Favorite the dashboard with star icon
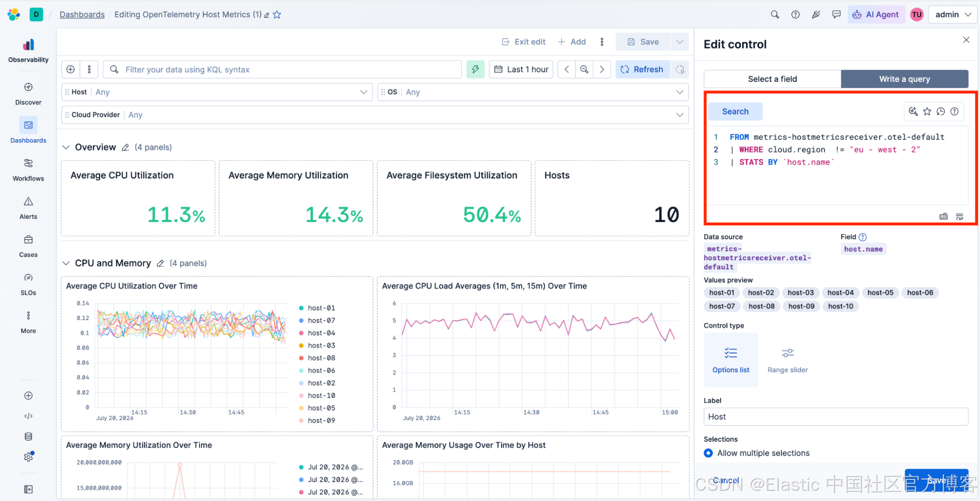Image resolution: width=980 pixels, height=501 pixels. [277, 15]
